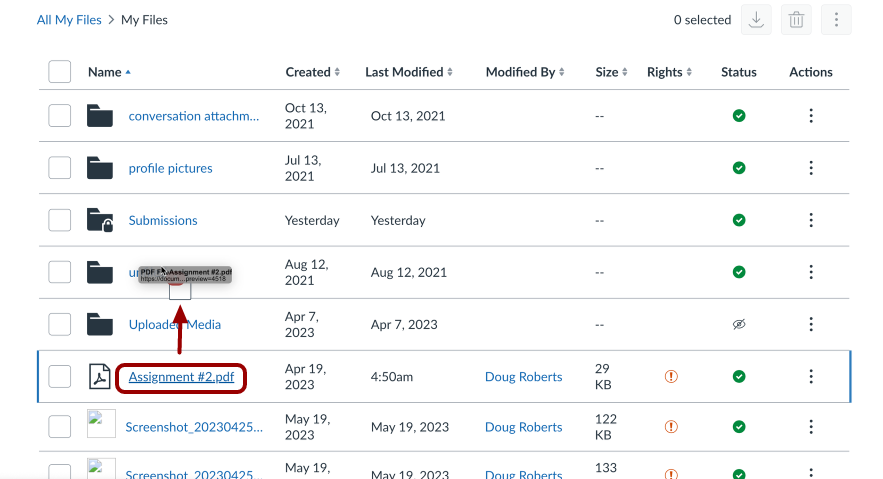Click Oct 13, 2021 last modified cell
Viewport: 883px width, 479px height.
click(x=408, y=116)
